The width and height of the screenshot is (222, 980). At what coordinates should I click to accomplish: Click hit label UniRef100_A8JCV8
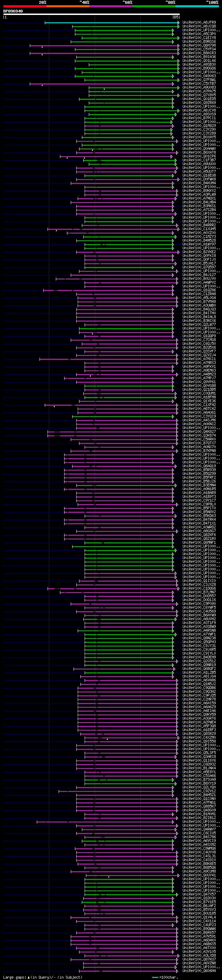pyautogui.click(x=199, y=110)
